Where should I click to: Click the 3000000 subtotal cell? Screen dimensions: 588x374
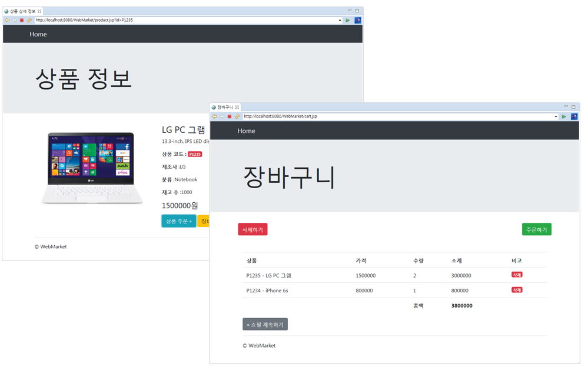click(x=461, y=275)
